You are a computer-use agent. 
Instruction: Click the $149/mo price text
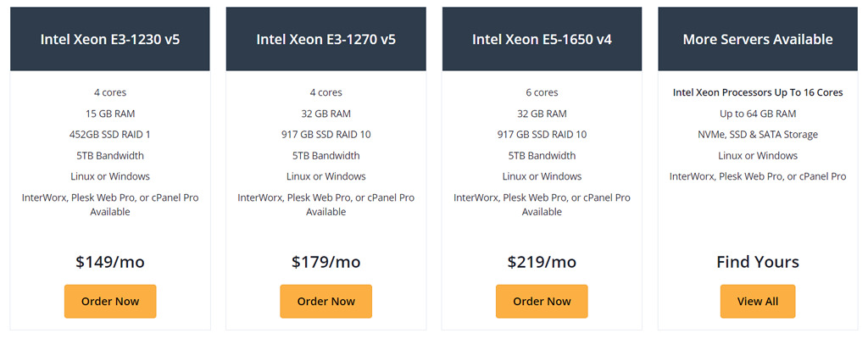(x=110, y=261)
